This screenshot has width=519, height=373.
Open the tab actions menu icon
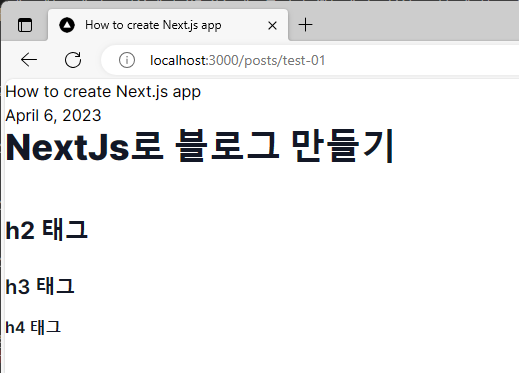pos(25,25)
